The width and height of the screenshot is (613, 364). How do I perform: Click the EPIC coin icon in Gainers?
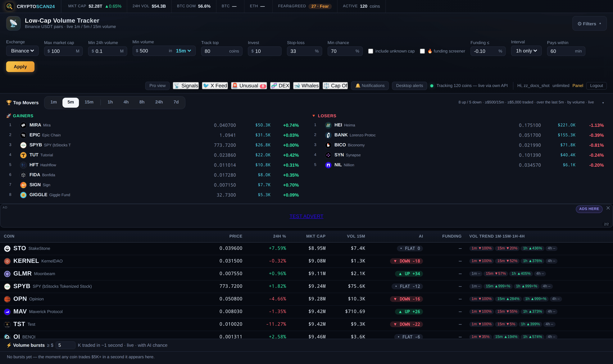tap(23, 135)
